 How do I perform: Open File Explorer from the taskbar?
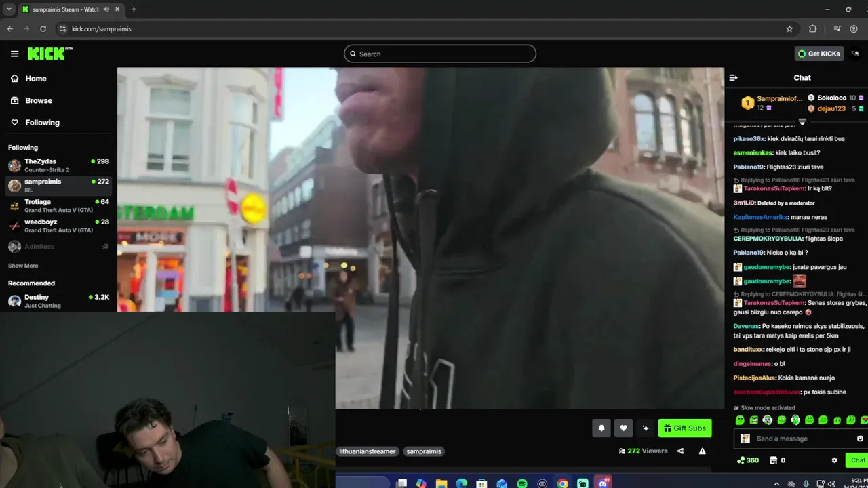441,483
